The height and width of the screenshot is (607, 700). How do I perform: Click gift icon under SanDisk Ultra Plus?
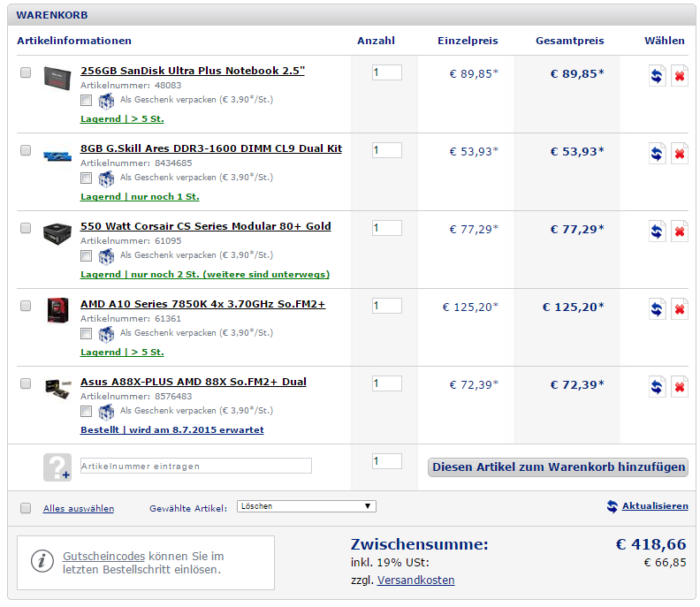[106, 102]
